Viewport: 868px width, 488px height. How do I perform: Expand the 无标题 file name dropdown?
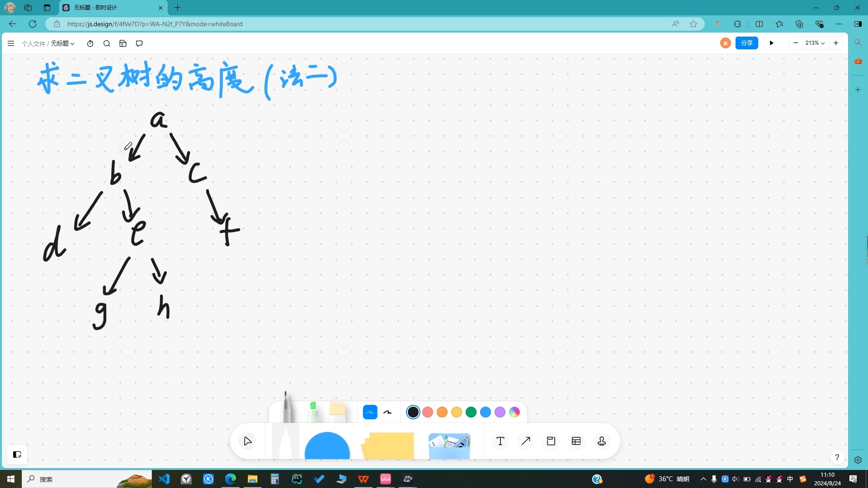point(62,43)
